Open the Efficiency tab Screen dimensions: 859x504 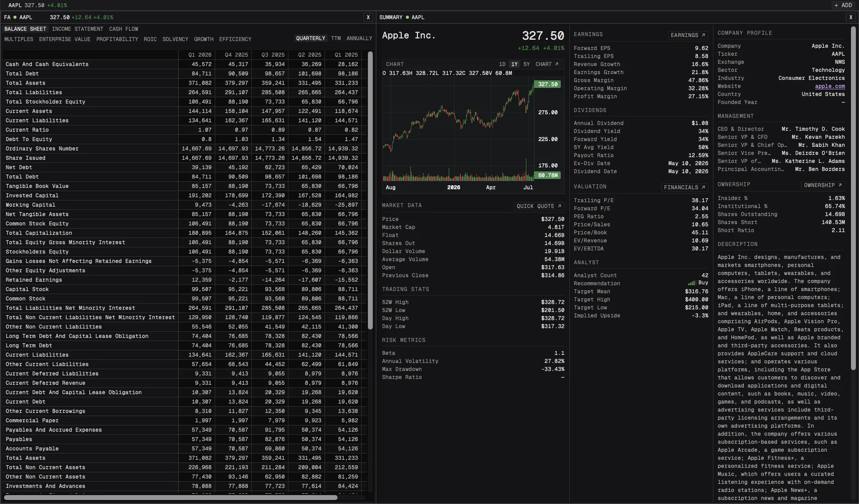[x=235, y=39]
